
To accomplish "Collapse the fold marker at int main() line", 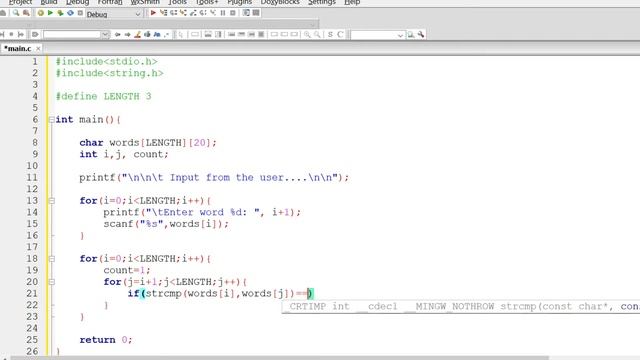I will (51, 120).
